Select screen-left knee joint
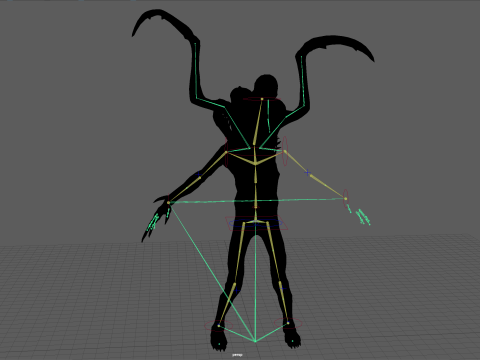 [x=234, y=284]
